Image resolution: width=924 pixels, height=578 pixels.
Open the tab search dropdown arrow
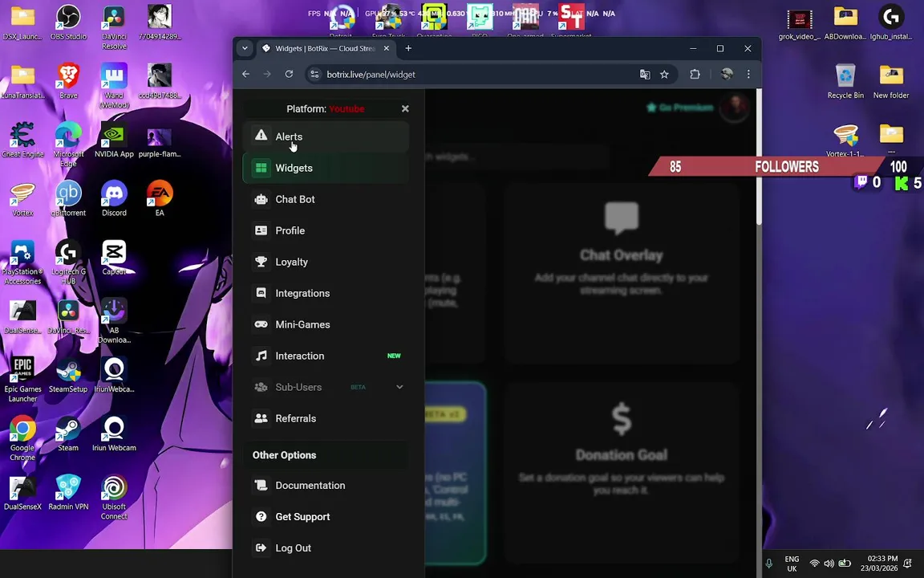point(245,48)
